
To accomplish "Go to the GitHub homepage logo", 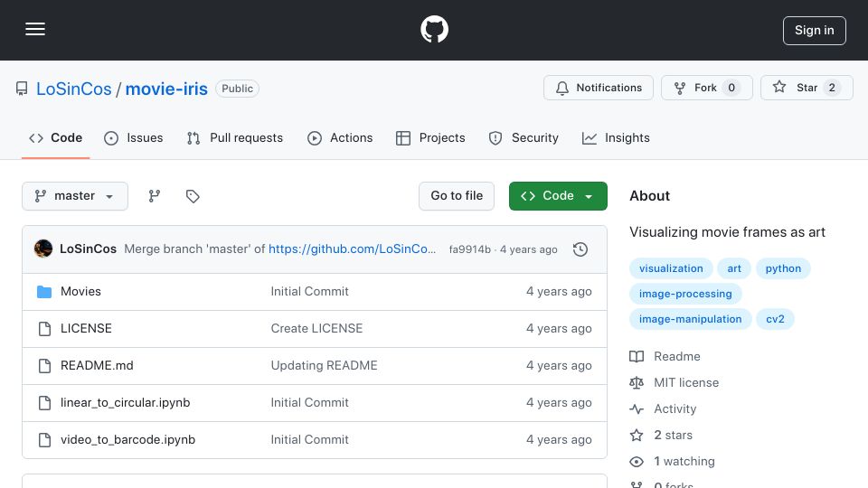I will 434,29.
